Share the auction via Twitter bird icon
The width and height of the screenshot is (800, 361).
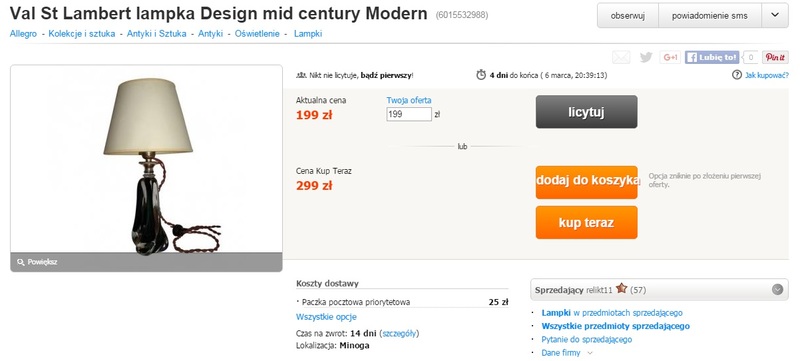[646, 57]
